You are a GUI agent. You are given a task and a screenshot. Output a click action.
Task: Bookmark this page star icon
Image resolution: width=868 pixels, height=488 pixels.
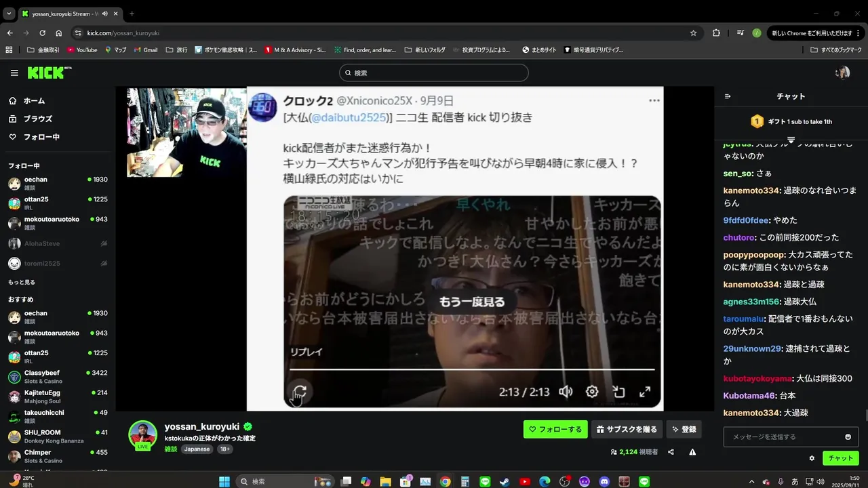coord(693,33)
